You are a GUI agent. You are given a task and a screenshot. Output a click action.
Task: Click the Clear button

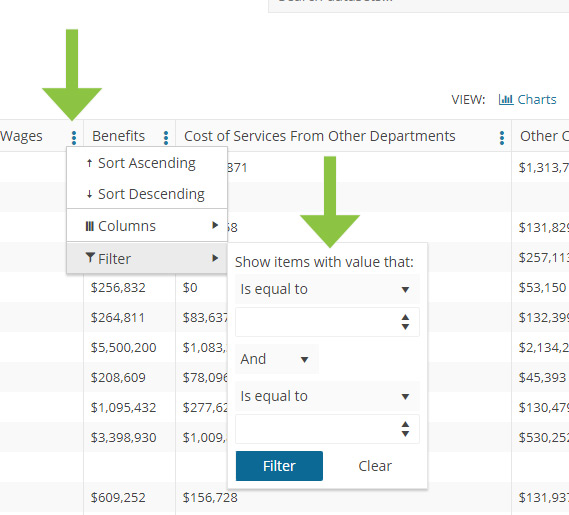point(375,466)
